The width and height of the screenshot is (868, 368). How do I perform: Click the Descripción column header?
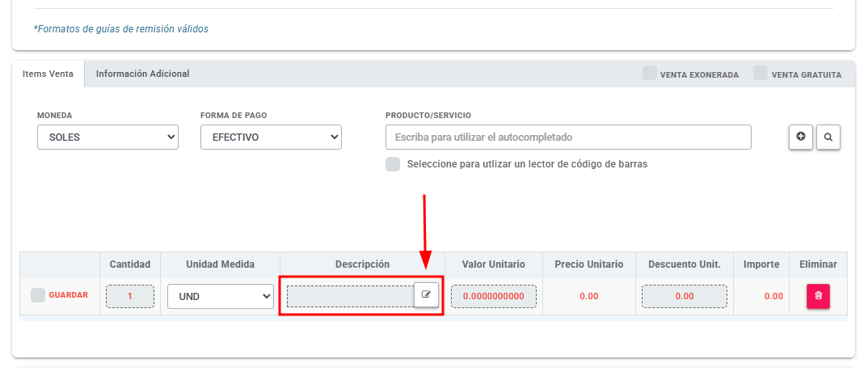pyautogui.click(x=363, y=264)
